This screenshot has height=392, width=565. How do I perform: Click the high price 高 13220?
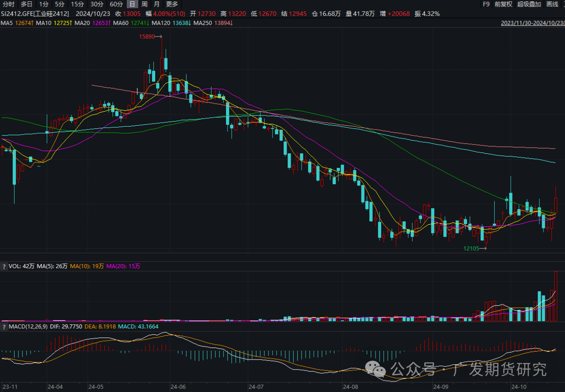coord(234,14)
